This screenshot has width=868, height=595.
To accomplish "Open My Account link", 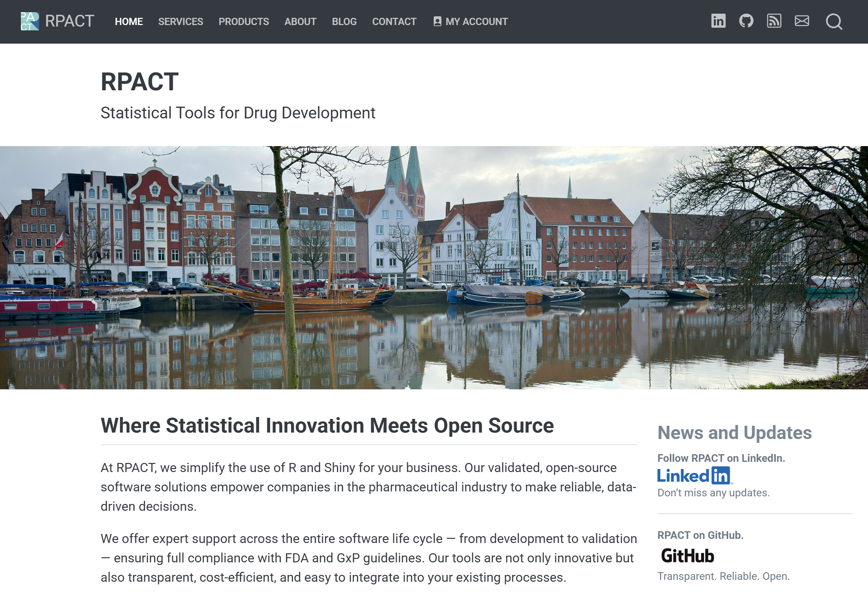I will (x=476, y=22).
